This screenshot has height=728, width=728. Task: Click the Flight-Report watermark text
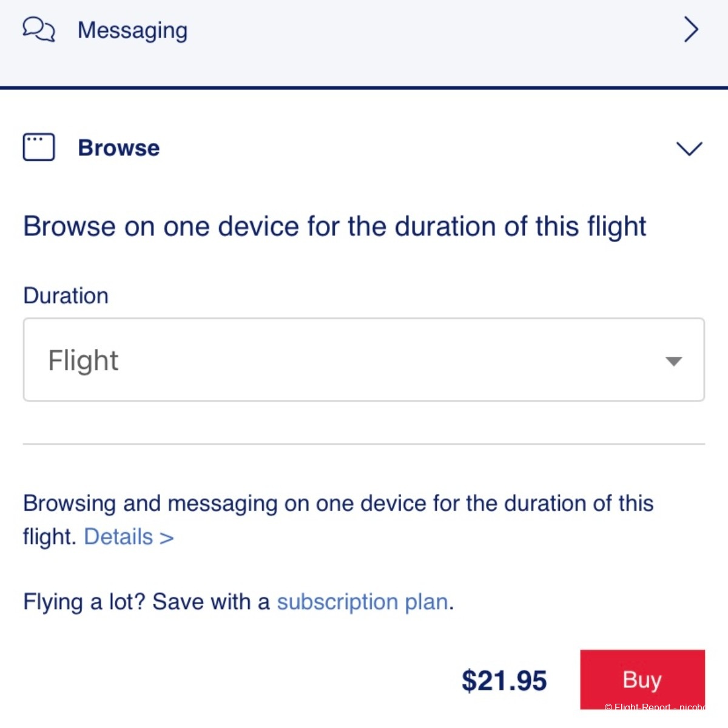pyautogui.click(x=655, y=707)
